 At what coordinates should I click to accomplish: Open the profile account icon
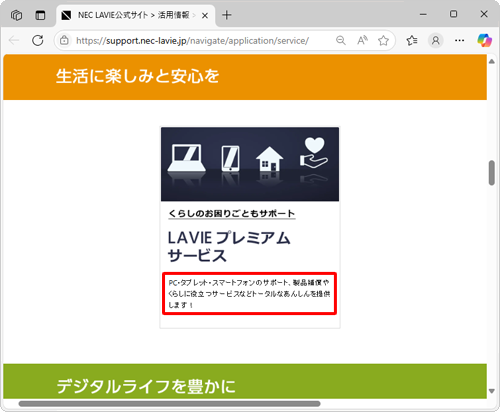click(x=436, y=41)
